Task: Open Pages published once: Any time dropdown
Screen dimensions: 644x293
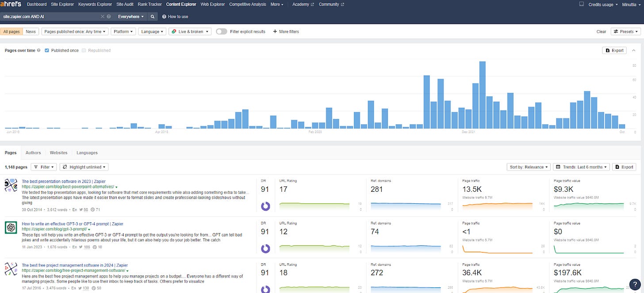Action: pyautogui.click(x=75, y=31)
